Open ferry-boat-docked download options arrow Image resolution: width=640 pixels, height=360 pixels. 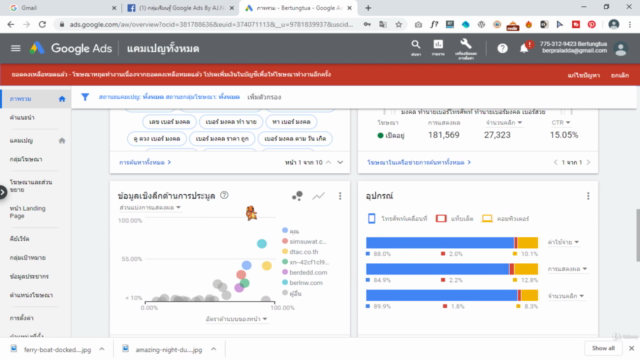(102, 349)
